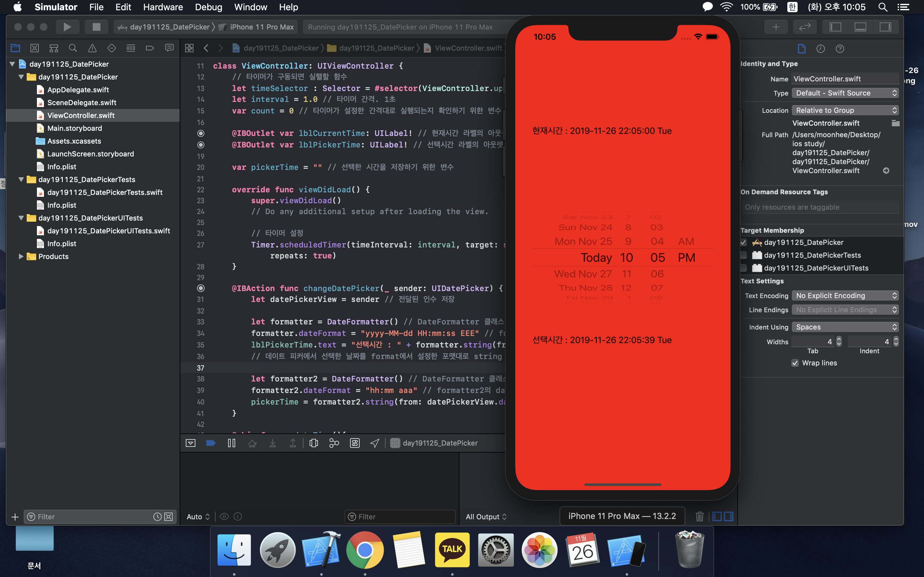Viewport: 924px width, 577px height.
Task: Open the Issue navigator warning icon
Action: [x=92, y=48]
